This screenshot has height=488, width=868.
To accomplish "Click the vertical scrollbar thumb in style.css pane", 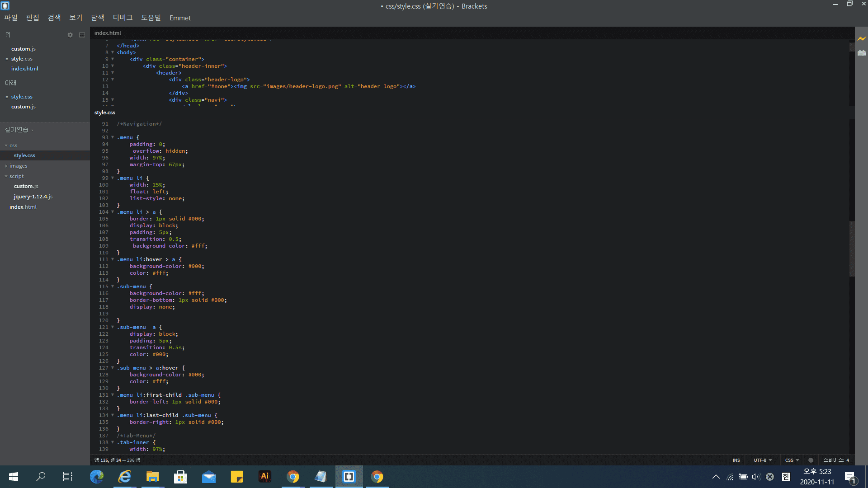I will [x=852, y=249].
